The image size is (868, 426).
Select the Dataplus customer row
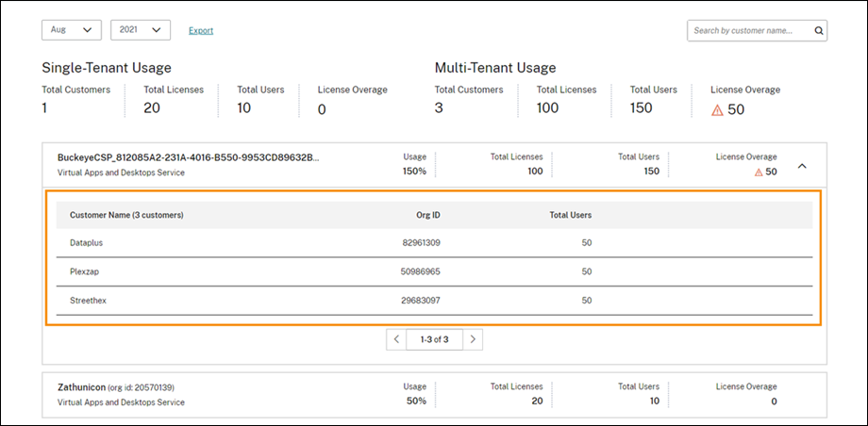click(x=85, y=243)
